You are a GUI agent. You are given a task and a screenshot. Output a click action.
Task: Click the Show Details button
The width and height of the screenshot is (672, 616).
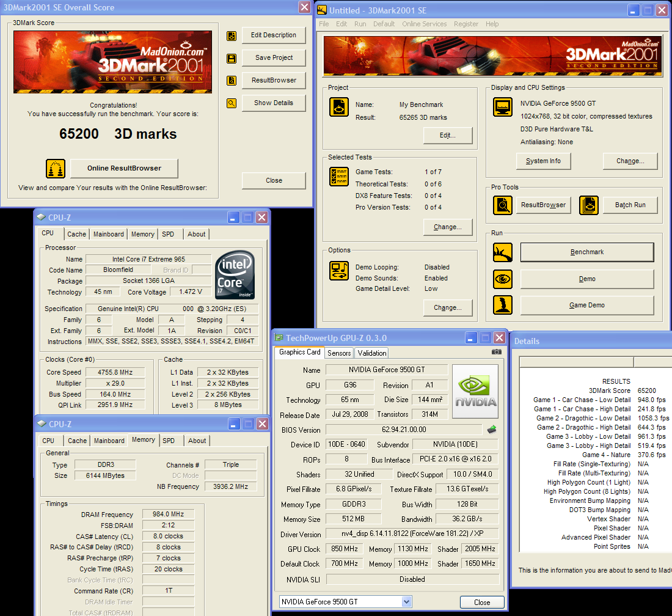pyautogui.click(x=274, y=103)
